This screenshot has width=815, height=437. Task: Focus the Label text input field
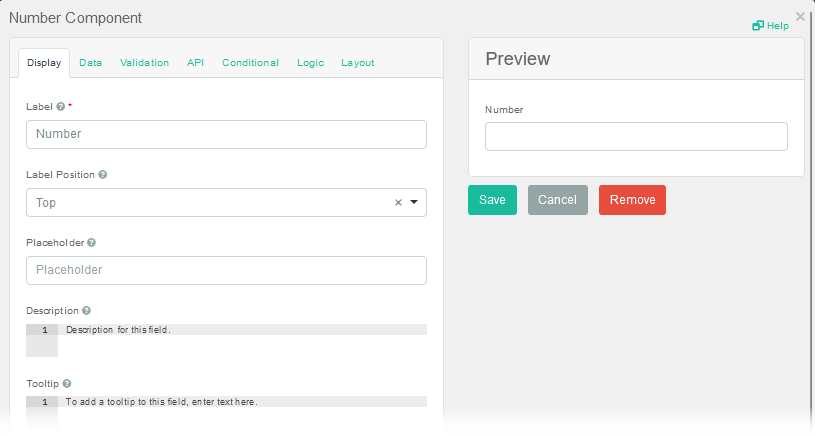tap(226, 134)
